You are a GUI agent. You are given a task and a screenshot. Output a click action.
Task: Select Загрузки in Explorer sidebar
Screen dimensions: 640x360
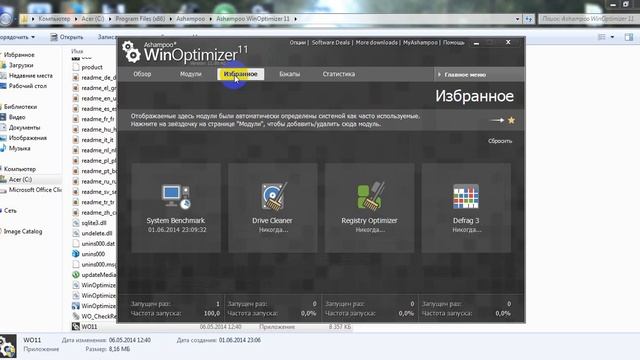[20, 65]
